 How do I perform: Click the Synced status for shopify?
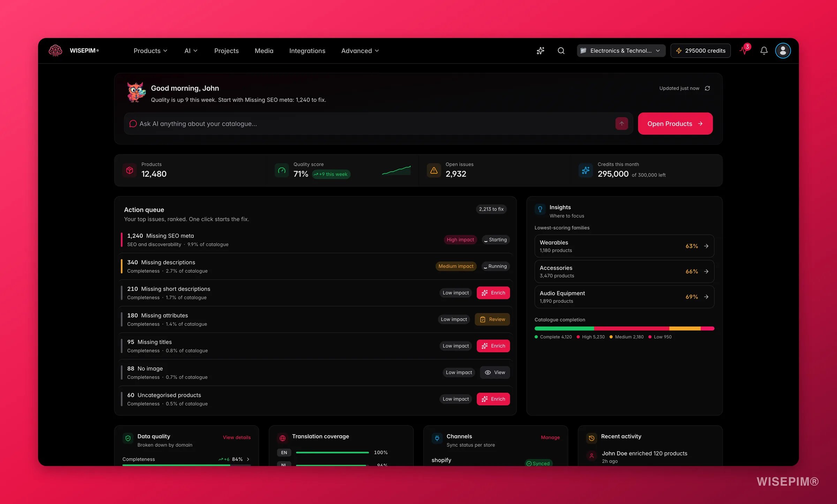[x=538, y=463]
